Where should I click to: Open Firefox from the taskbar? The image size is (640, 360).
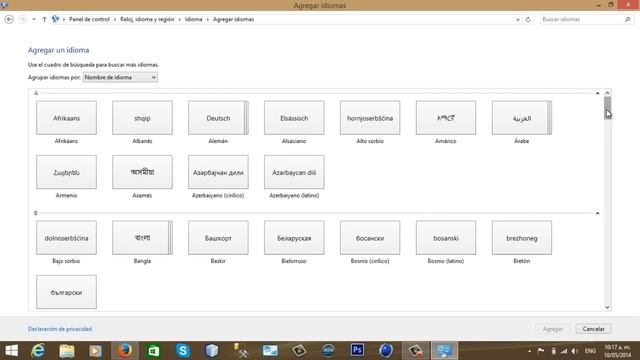(125, 351)
